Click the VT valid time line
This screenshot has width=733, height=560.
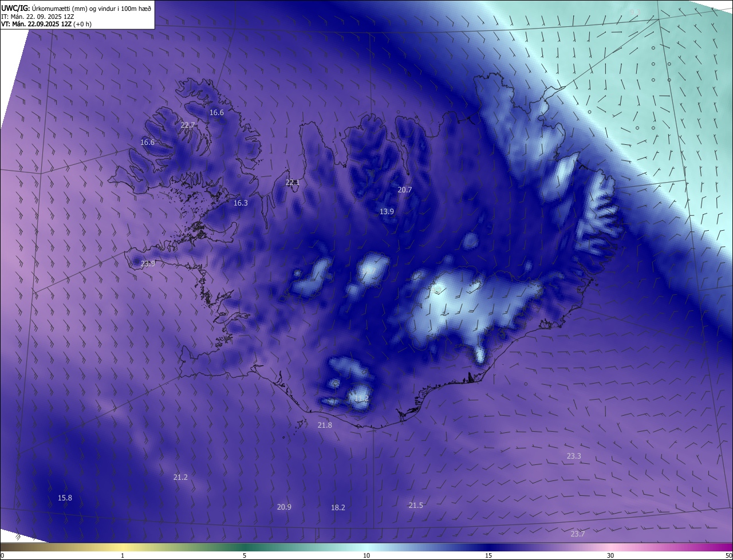[46, 24]
